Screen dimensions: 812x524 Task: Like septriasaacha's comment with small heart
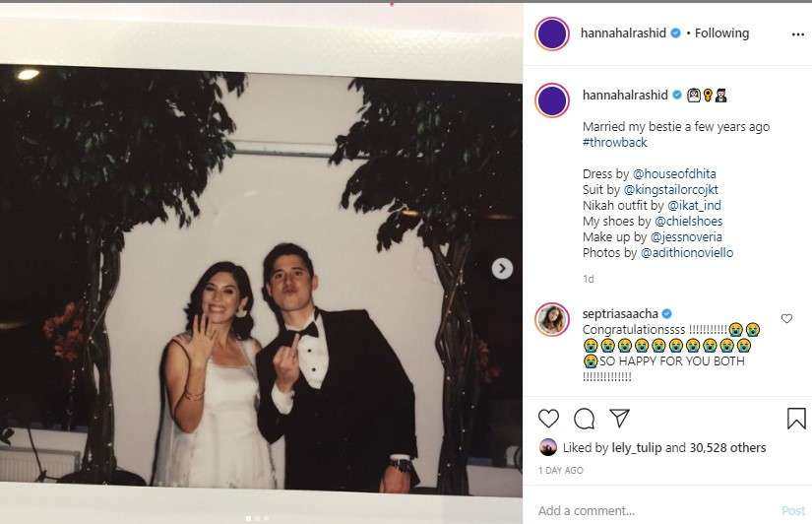click(x=786, y=318)
